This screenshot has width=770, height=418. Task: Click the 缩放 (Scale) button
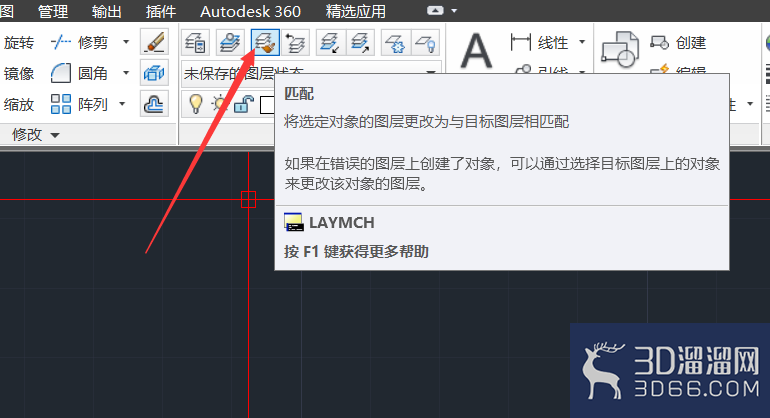point(19,105)
